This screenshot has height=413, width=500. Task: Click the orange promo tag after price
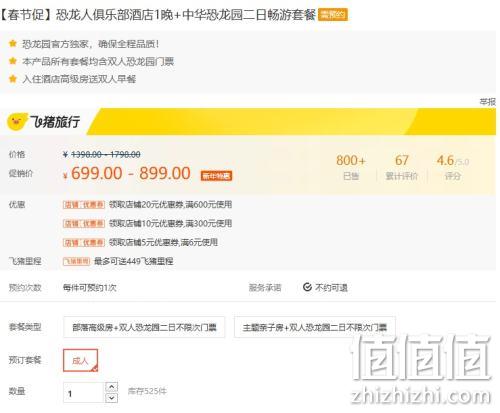[216, 176]
